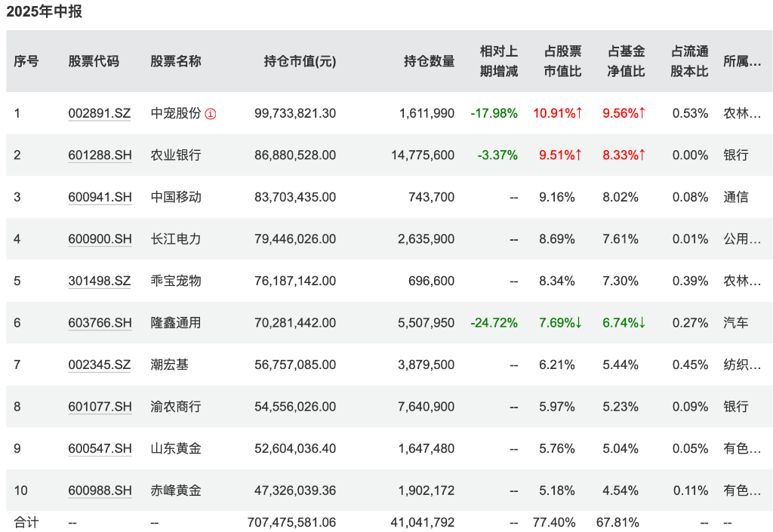
Task: Click the red 9.51%↑ value
Action: (561, 155)
